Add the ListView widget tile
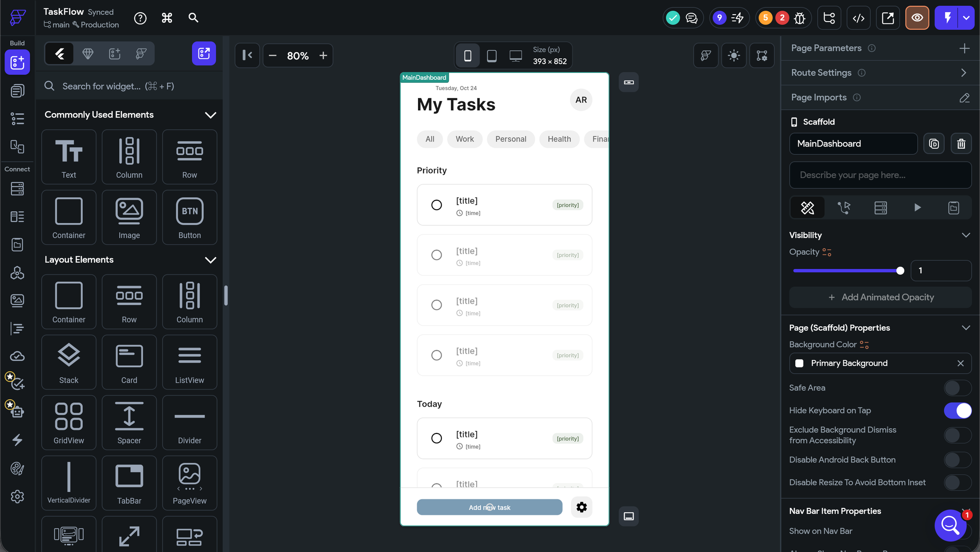980x552 pixels. (x=190, y=362)
